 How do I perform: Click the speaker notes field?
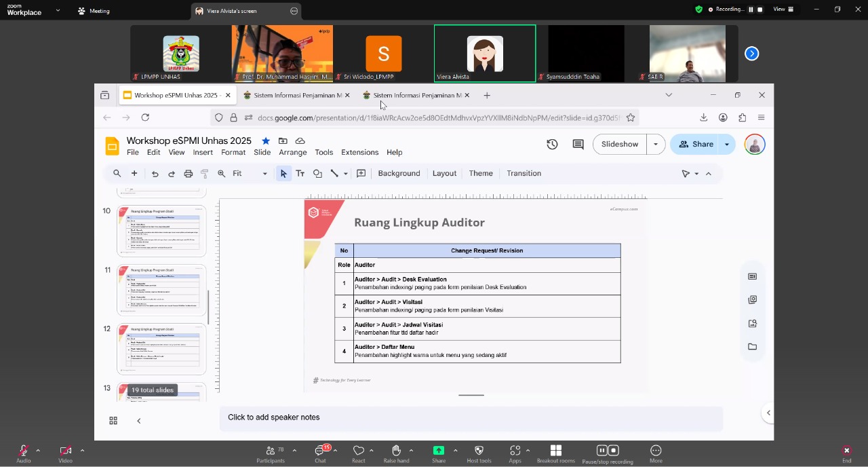[471, 417]
